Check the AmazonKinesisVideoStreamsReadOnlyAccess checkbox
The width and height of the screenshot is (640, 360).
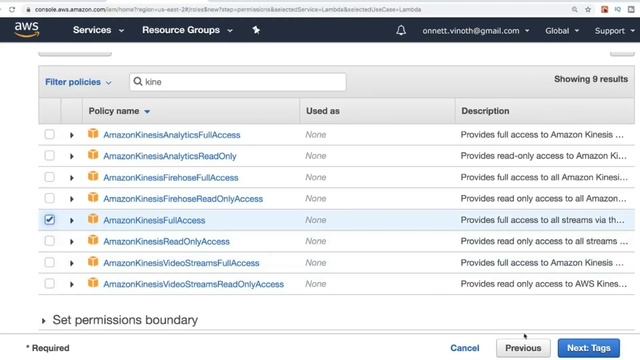pyautogui.click(x=49, y=284)
